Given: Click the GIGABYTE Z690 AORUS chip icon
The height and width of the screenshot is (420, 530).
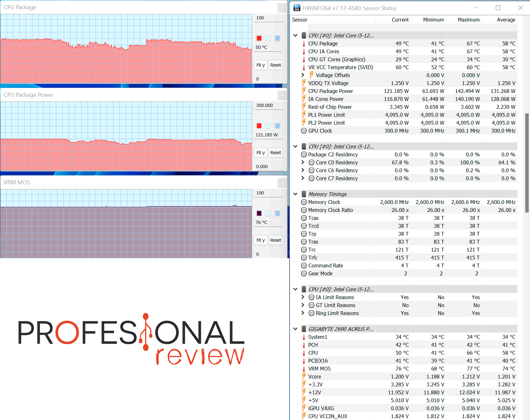Looking at the screenshot, I should (x=304, y=329).
